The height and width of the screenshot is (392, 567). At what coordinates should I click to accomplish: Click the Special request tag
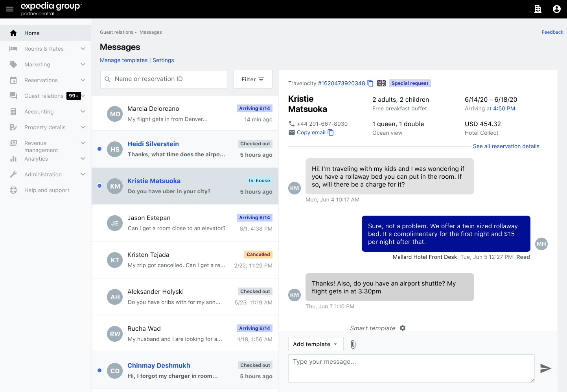(410, 83)
